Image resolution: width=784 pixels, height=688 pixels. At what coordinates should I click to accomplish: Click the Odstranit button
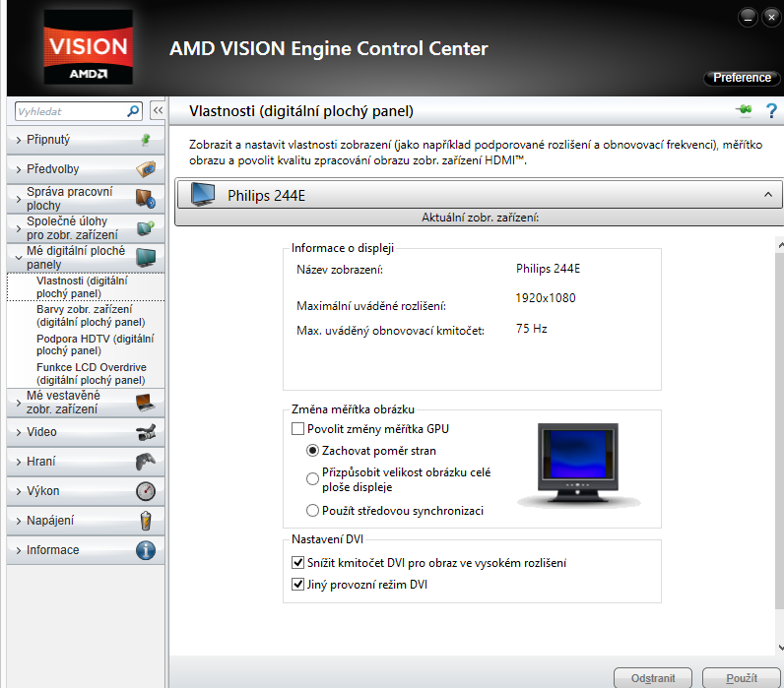point(652,678)
